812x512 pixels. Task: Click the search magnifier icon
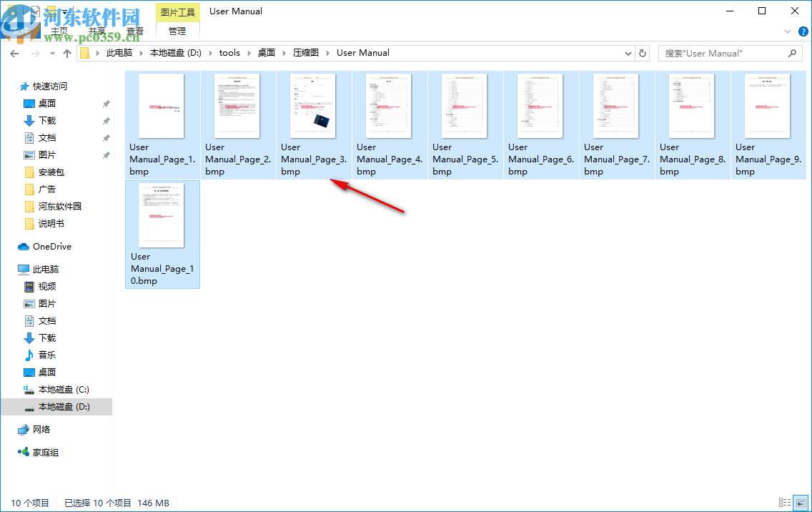[x=793, y=53]
